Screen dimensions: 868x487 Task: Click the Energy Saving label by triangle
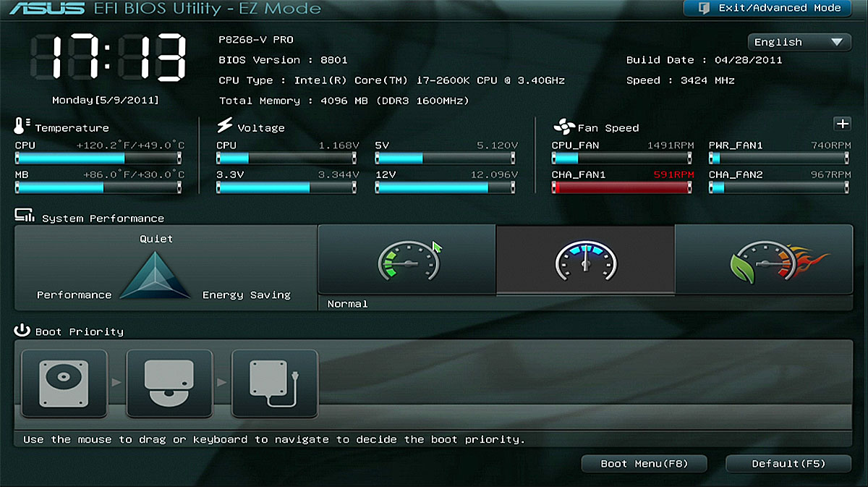[x=247, y=295]
